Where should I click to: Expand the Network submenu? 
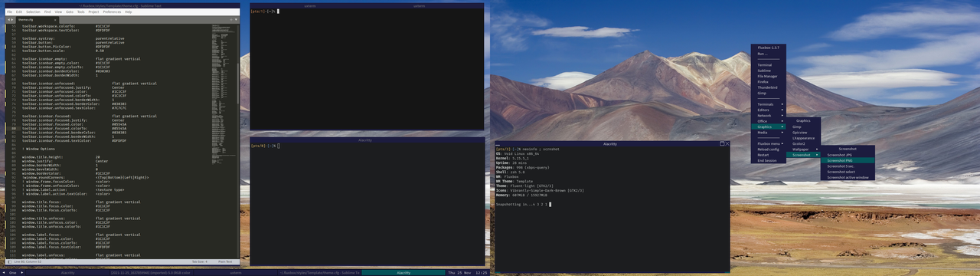pyautogui.click(x=769, y=116)
